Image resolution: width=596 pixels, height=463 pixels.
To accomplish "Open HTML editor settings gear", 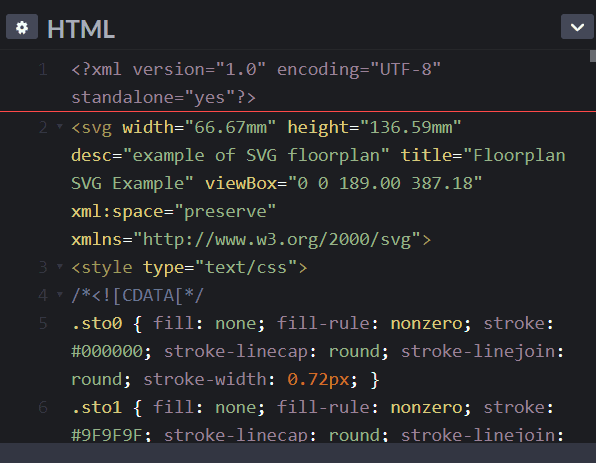I will 22,27.
